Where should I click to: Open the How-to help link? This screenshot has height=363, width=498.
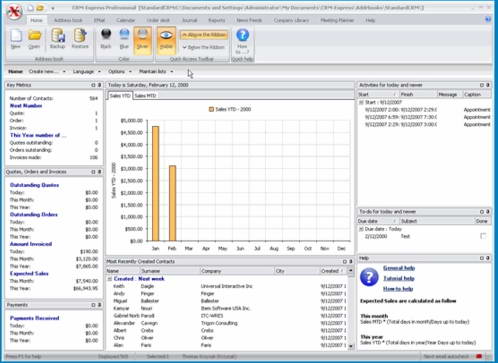pyautogui.click(x=398, y=289)
